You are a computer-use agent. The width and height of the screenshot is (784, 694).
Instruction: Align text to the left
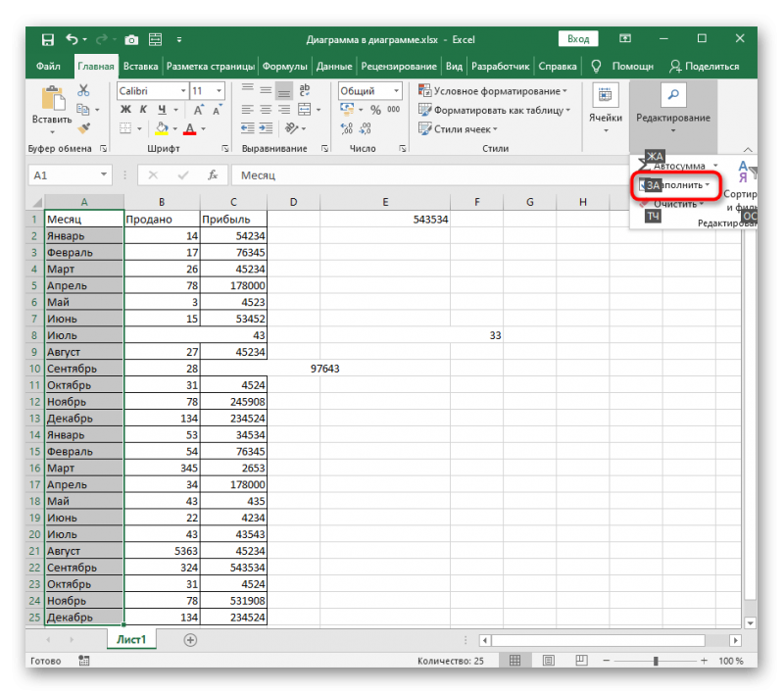coord(247,109)
